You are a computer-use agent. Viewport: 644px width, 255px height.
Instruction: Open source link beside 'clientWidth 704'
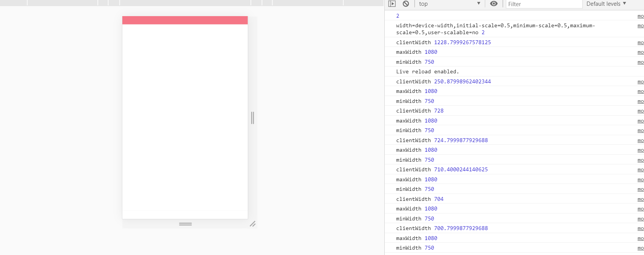pos(641,199)
